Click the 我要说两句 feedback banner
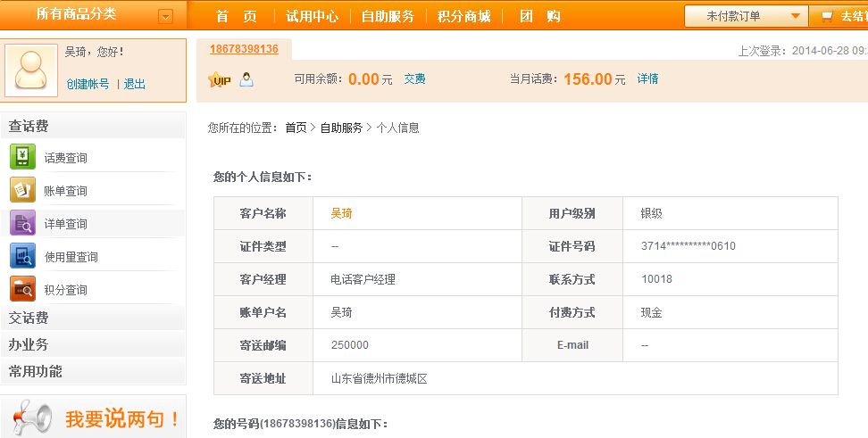This screenshot has height=438, width=868. point(94,417)
